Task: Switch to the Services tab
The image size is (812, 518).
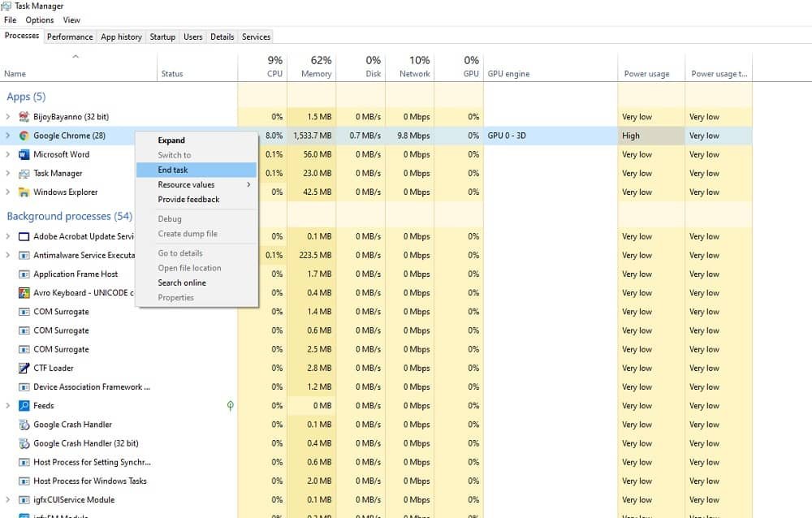Action: click(x=257, y=37)
